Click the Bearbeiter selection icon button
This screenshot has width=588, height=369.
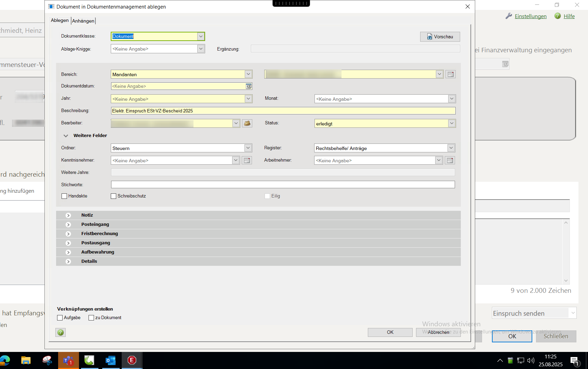tap(247, 123)
